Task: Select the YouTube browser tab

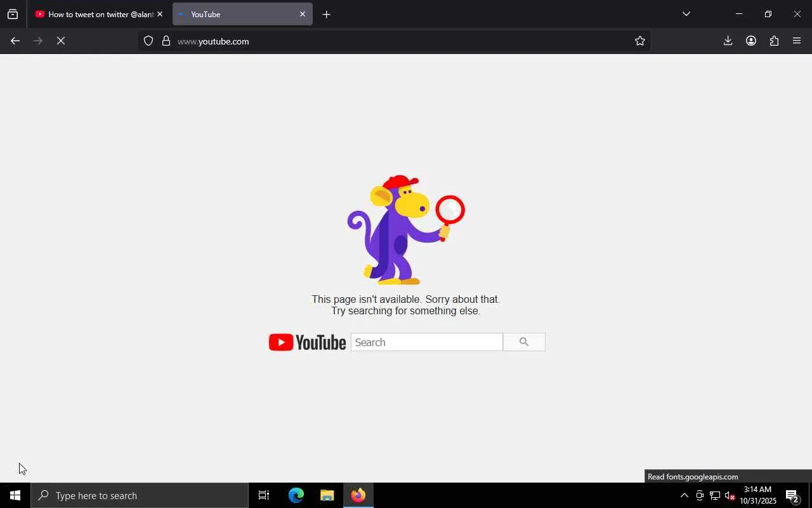Action: [x=242, y=14]
